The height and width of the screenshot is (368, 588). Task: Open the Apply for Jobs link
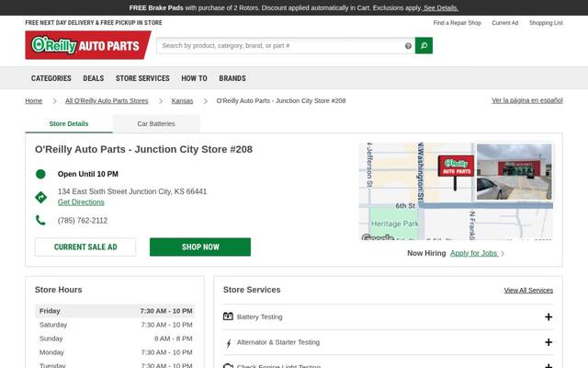(474, 253)
